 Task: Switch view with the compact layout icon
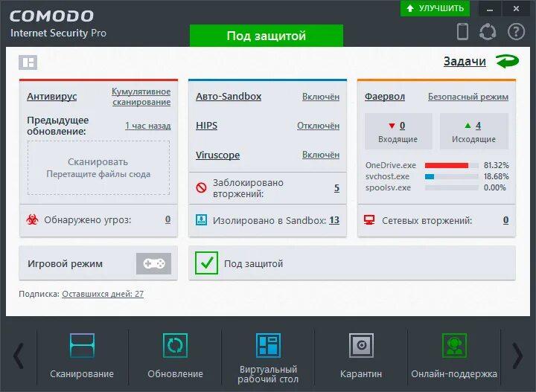(28, 62)
